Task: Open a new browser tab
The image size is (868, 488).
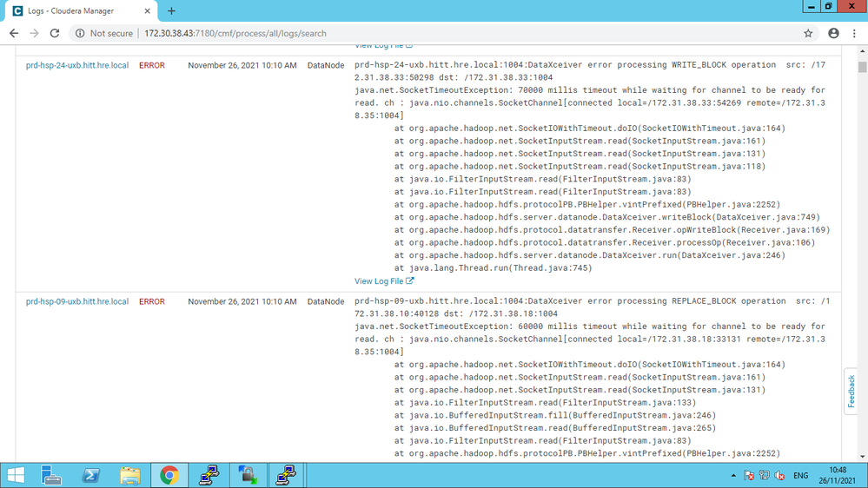Action: 172,11
